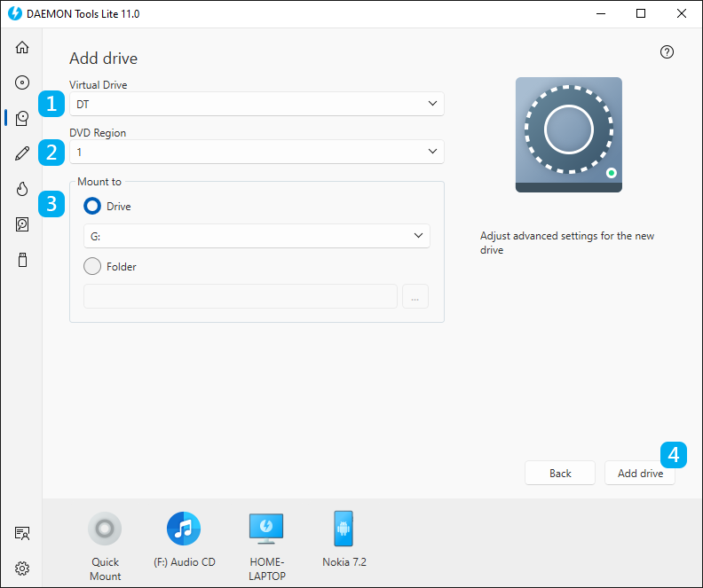Open the Home section in sidebar

click(x=22, y=47)
